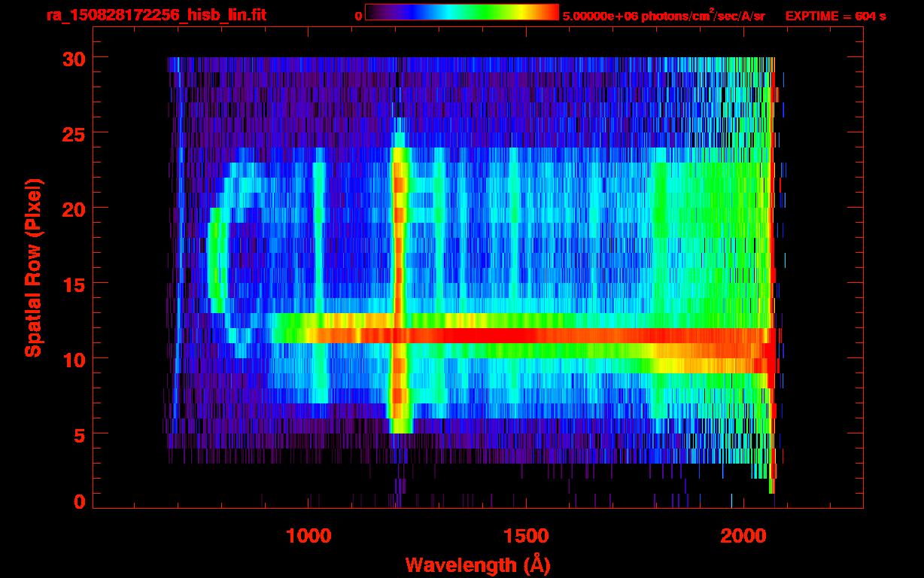Click the bright vertical emission line at row 20
This screenshot has width=924, height=578.
(400, 208)
